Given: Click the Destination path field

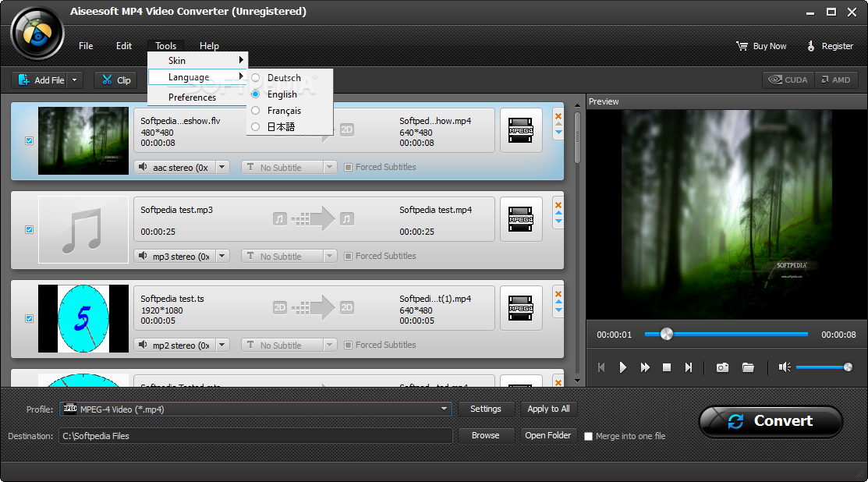Looking at the screenshot, I should [256, 436].
